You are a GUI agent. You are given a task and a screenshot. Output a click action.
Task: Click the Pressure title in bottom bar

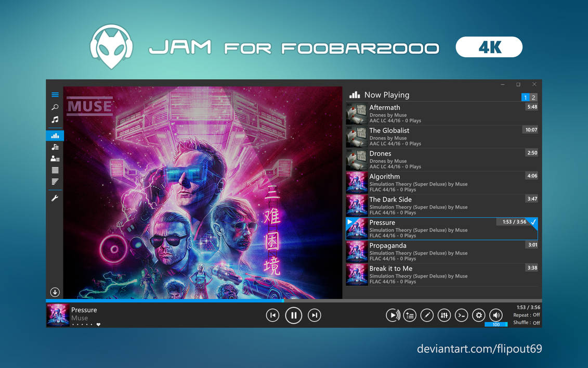(x=84, y=310)
